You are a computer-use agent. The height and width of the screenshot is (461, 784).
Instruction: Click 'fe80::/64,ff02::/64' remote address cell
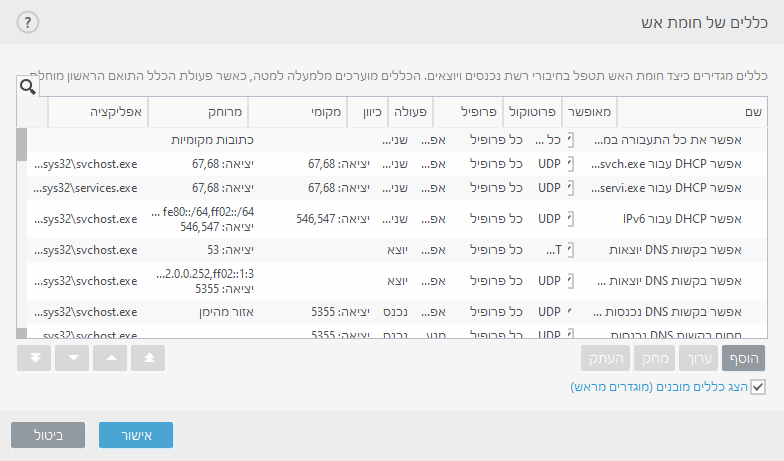(x=202, y=212)
